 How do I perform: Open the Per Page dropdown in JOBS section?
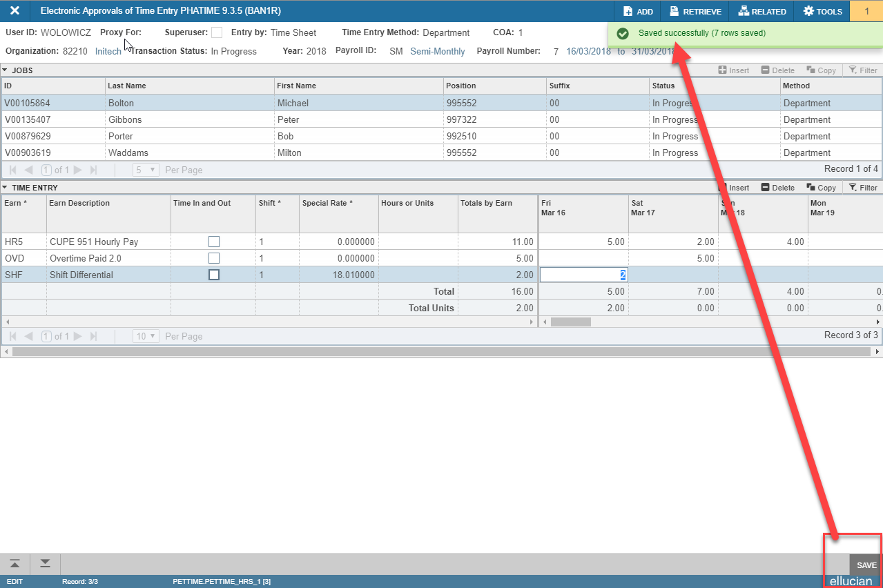(x=145, y=170)
